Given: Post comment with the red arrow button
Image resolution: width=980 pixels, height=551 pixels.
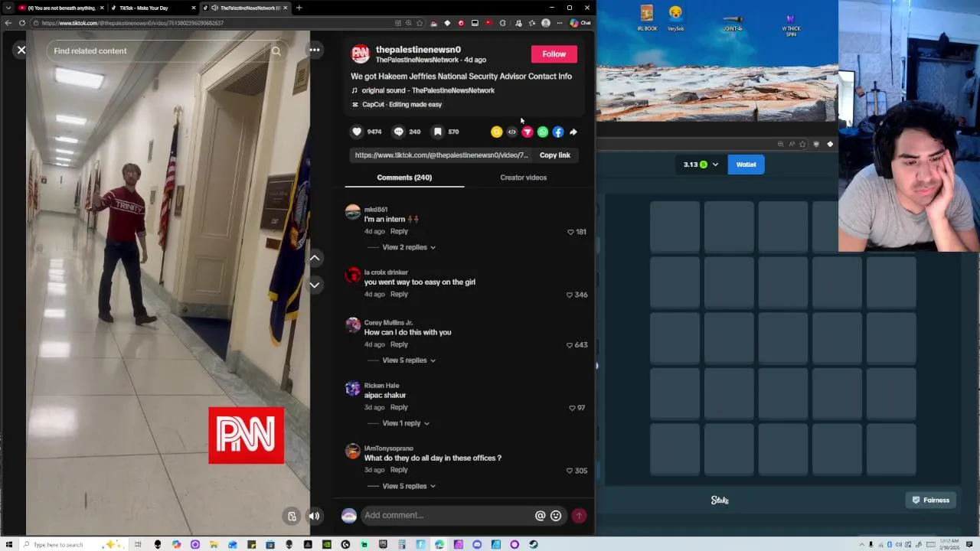Looking at the screenshot, I should [579, 516].
